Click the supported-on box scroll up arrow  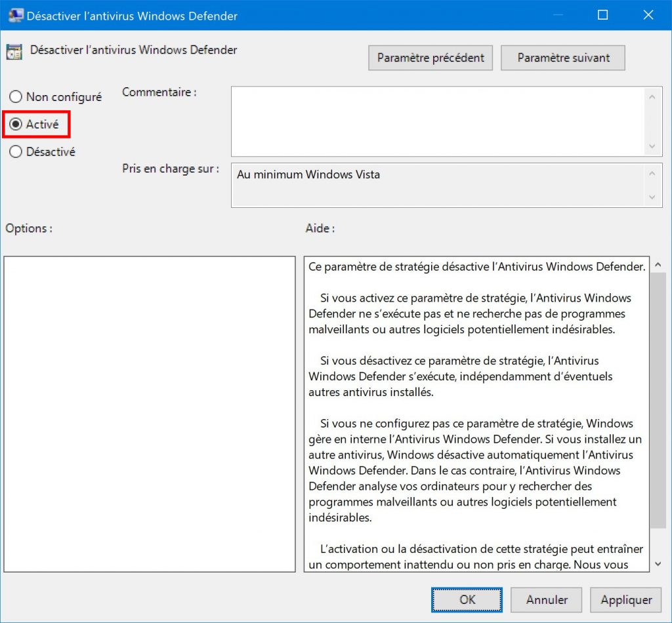click(x=652, y=173)
